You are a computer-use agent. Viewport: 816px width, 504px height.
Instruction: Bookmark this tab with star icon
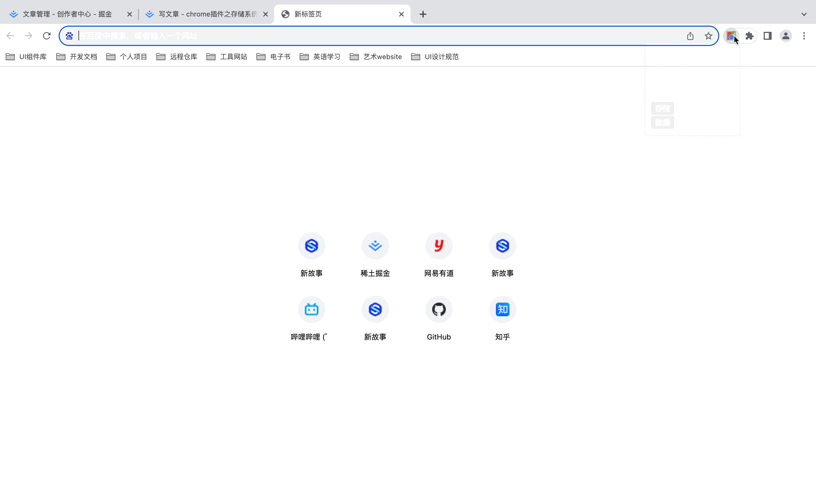(708, 36)
